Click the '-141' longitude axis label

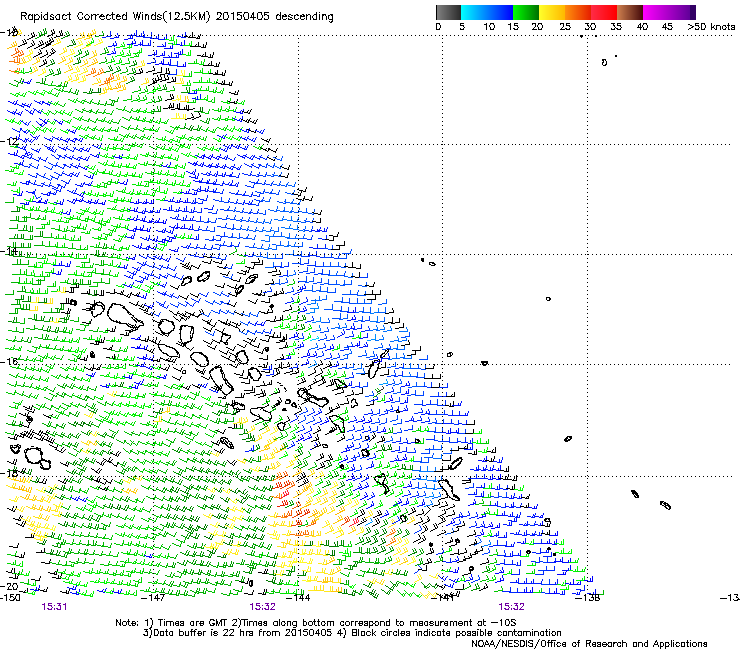(x=443, y=598)
